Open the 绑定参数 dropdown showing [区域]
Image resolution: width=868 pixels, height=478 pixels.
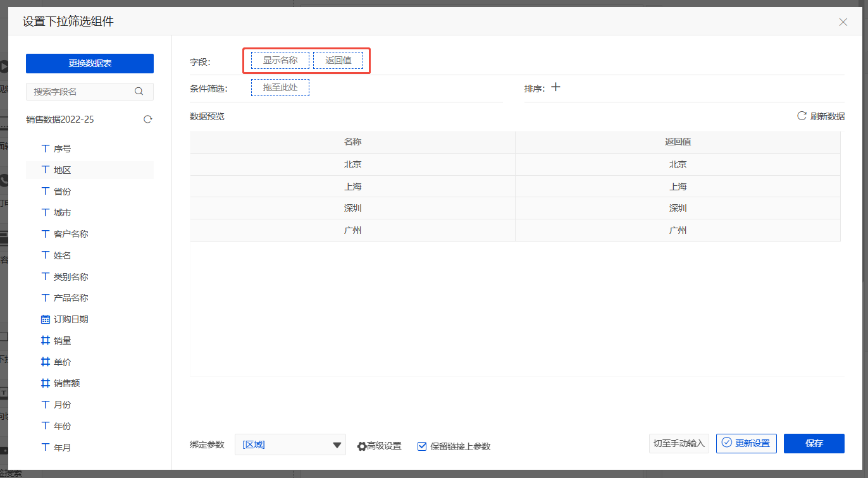click(x=290, y=444)
